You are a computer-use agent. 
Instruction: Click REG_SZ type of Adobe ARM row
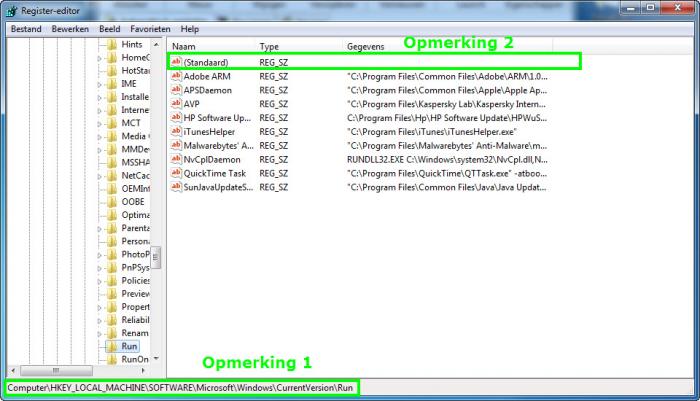click(x=273, y=76)
